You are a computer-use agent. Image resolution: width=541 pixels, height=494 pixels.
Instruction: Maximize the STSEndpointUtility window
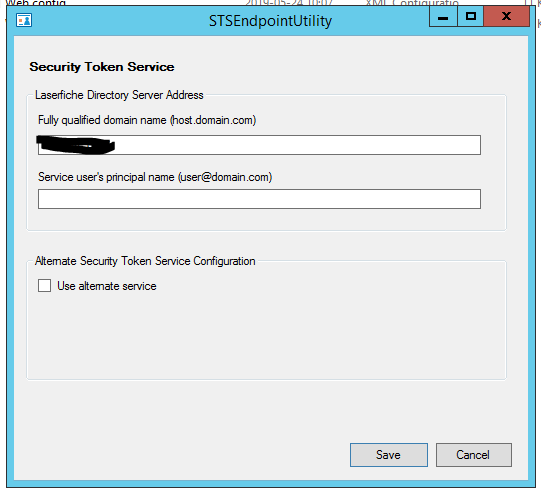tap(471, 16)
